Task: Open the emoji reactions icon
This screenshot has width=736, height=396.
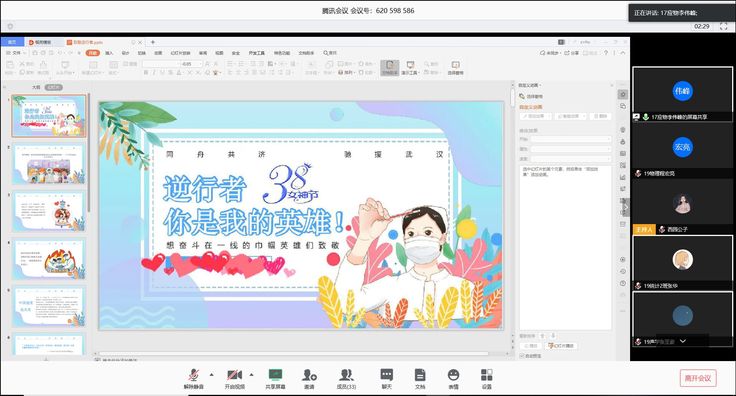Action: [453, 378]
